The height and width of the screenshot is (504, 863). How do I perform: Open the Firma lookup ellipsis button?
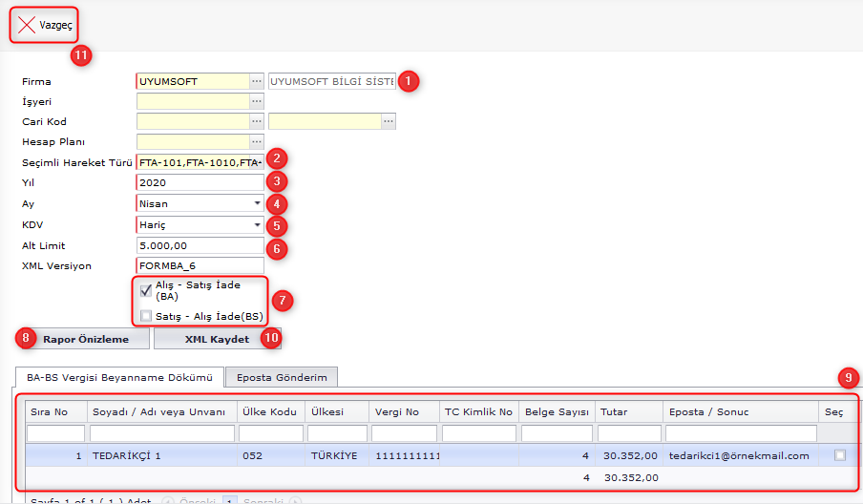[256, 81]
